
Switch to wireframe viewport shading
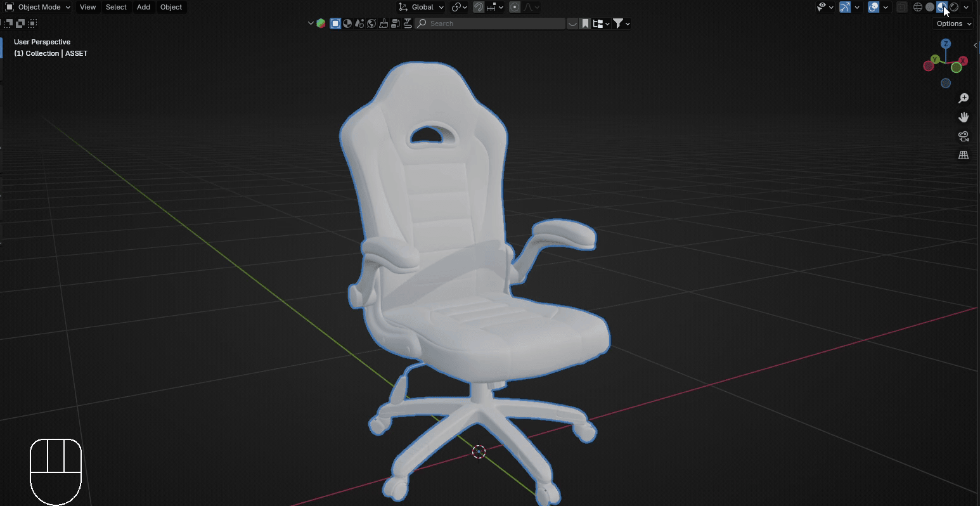(917, 7)
